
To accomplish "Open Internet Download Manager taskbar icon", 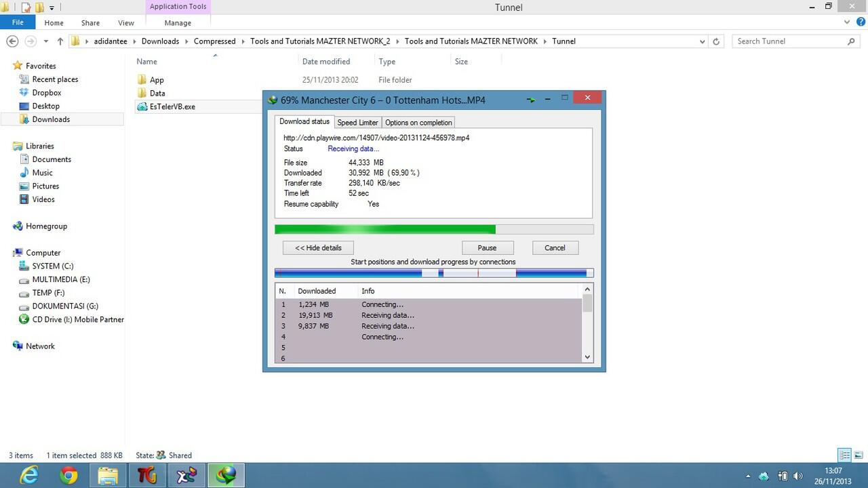I will 226,476.
